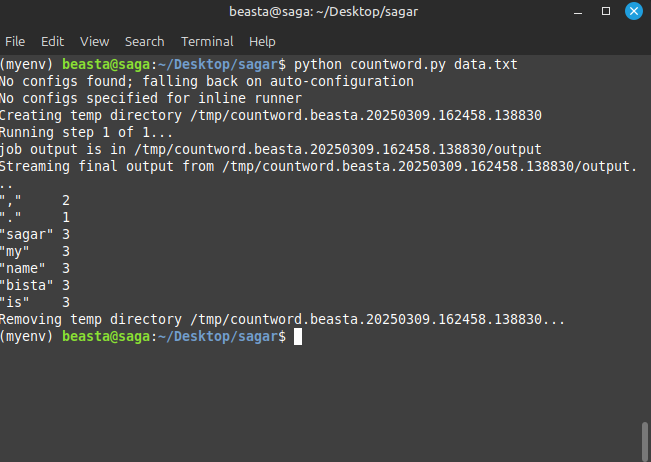Click the "sagar" word count line
This screenshot has height=462, width=651.
tap(35, 235)
